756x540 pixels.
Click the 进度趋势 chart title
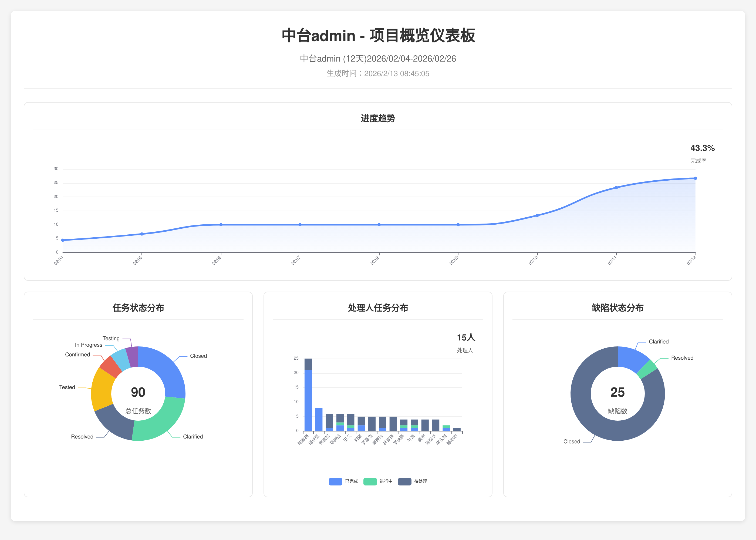[x=378, y=118]
